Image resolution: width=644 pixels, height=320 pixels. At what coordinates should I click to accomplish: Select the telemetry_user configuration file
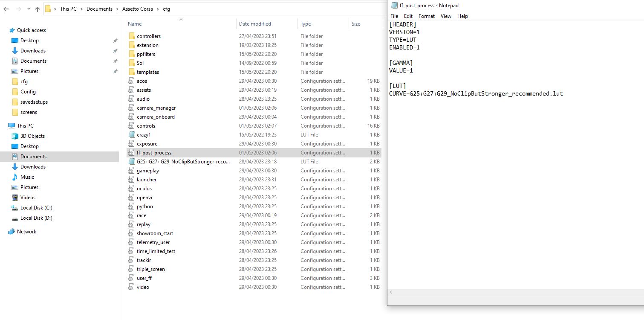253,242
